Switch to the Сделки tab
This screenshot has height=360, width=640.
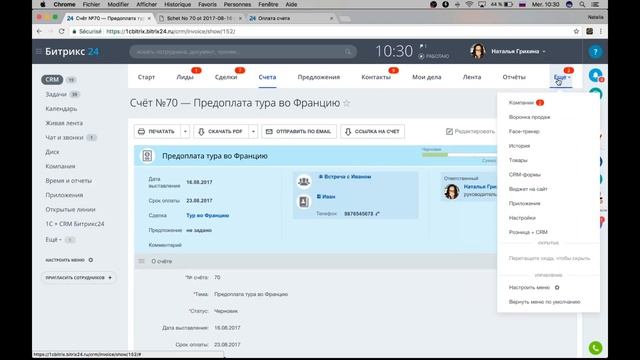[226, 77]
